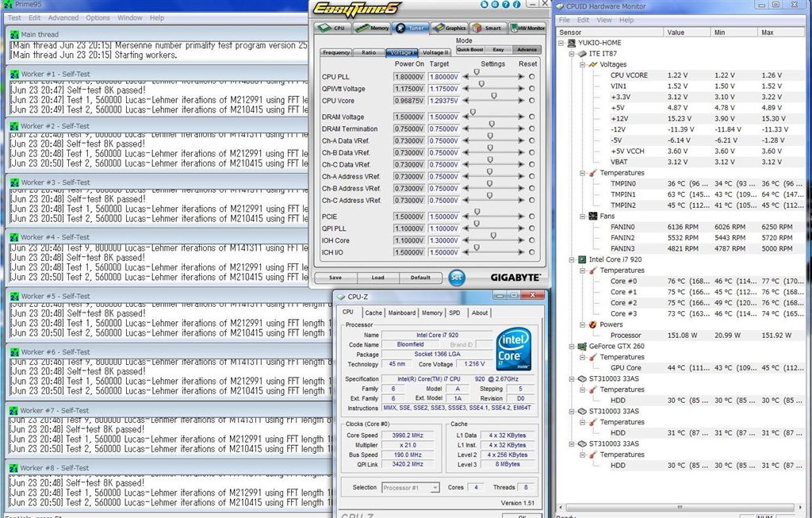The height and width of the screenshot is (518, 812).
Task: Open the Memory section in EasyTune6
Action: (372, 28)
